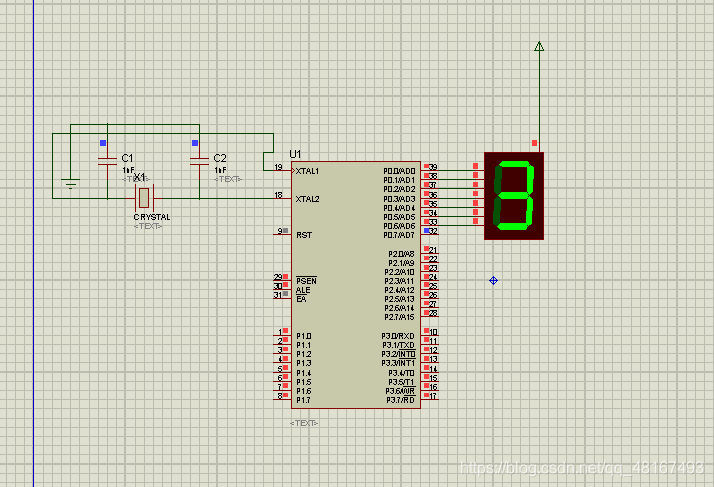Click the XTAL1 pin label

pyautogui.click(x=307, y=171)
